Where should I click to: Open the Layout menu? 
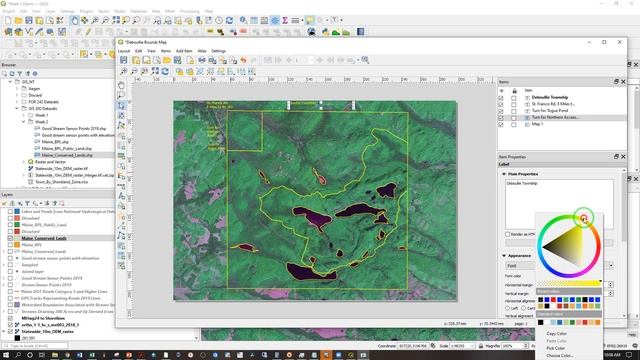tap(124, 51)
